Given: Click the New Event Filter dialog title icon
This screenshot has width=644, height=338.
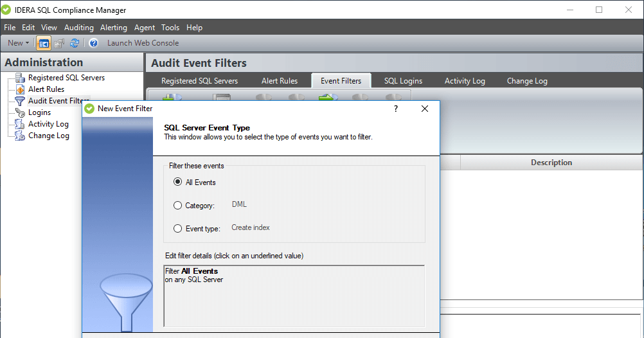Looking at the screenshot, I should pos(89,109).
